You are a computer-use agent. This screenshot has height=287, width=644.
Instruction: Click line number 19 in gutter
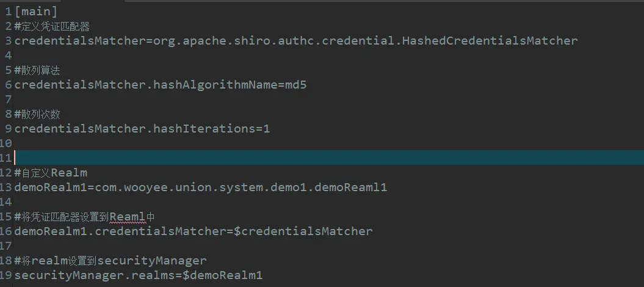[x=6, y=275]
